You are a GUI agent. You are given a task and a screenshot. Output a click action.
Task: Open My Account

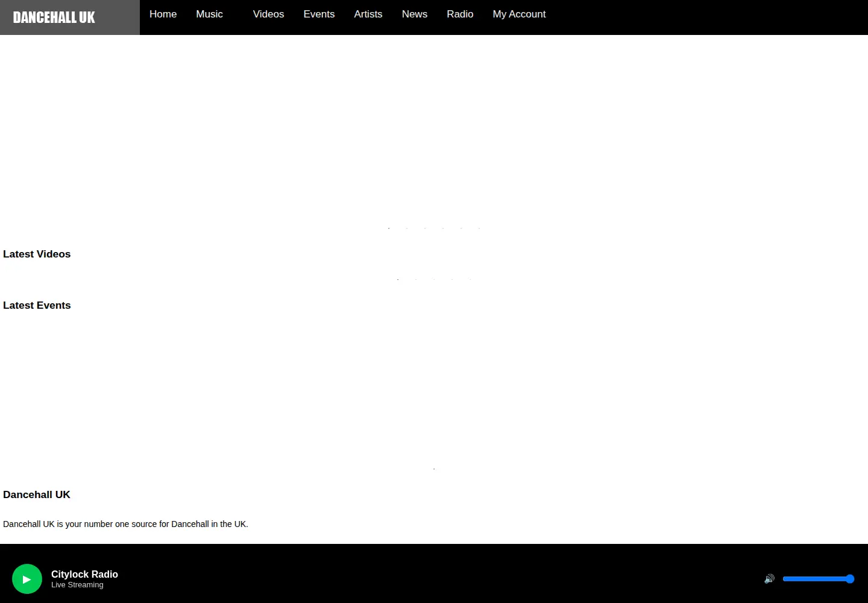[x=519, y=14]
